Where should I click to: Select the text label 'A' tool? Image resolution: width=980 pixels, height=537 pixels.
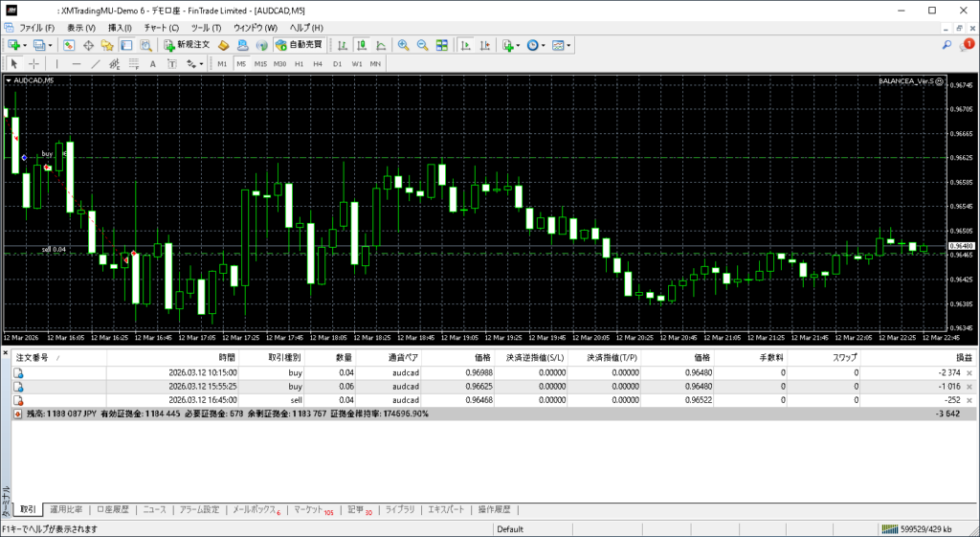click(x=153, y=64)
